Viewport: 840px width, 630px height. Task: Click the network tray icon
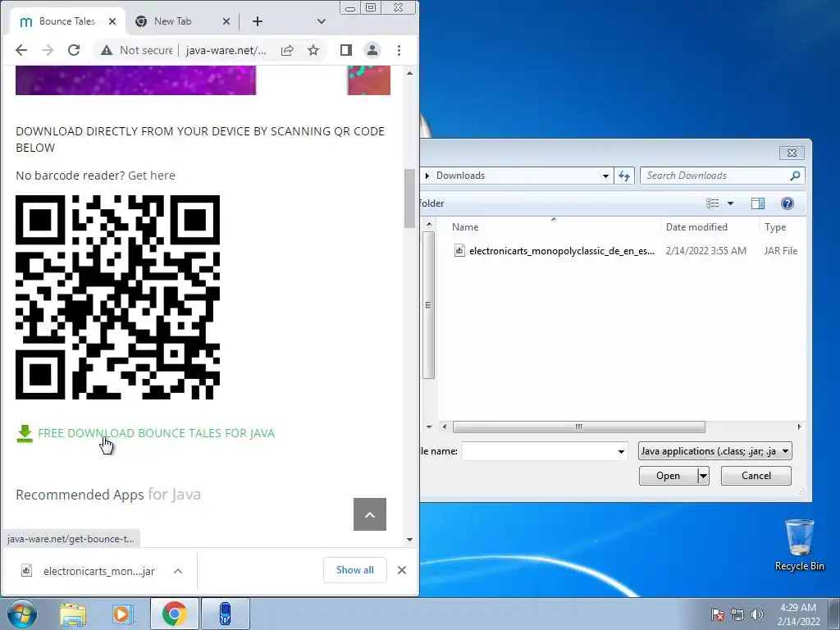pos(737,614)
